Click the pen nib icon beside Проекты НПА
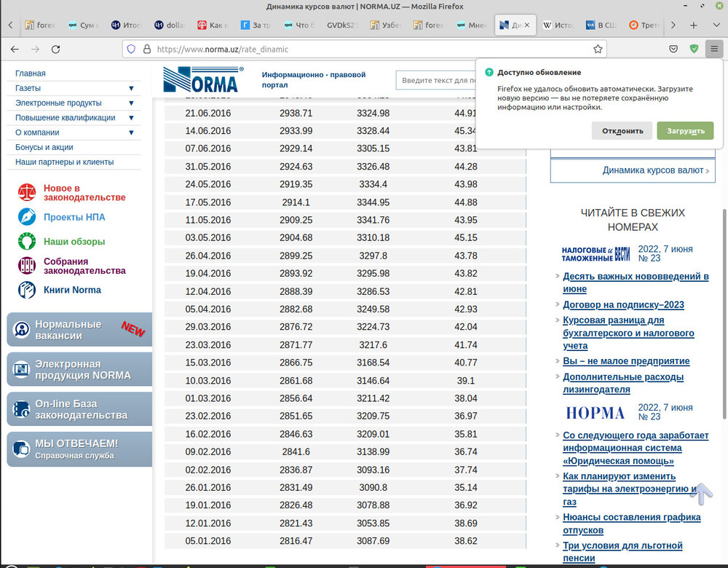The width and height of the screenshot is (728, 568). (x=27, y=217)
